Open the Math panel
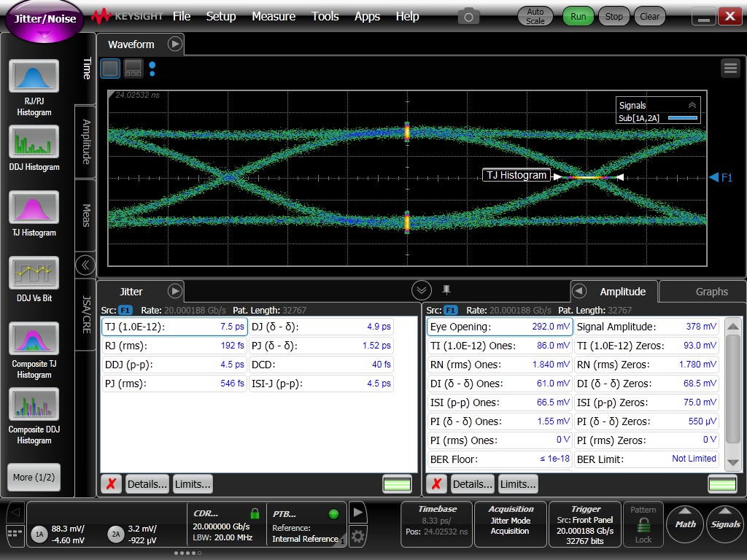This screenshot has height=560, width=747. click(684, 524)
